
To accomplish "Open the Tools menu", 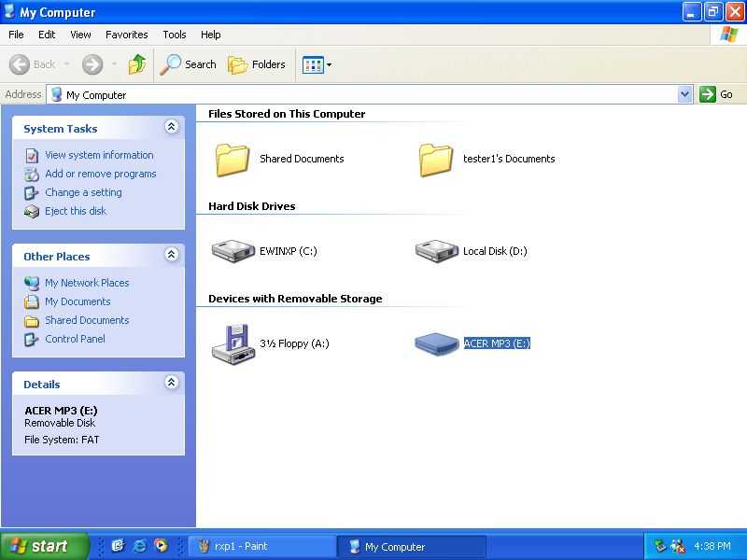I will pos(175,35).
